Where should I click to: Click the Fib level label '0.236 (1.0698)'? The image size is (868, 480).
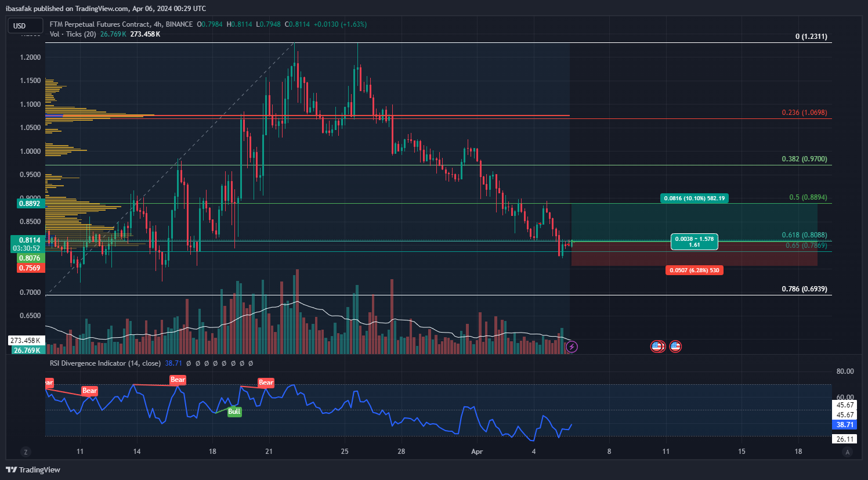[x=804, y=113]
